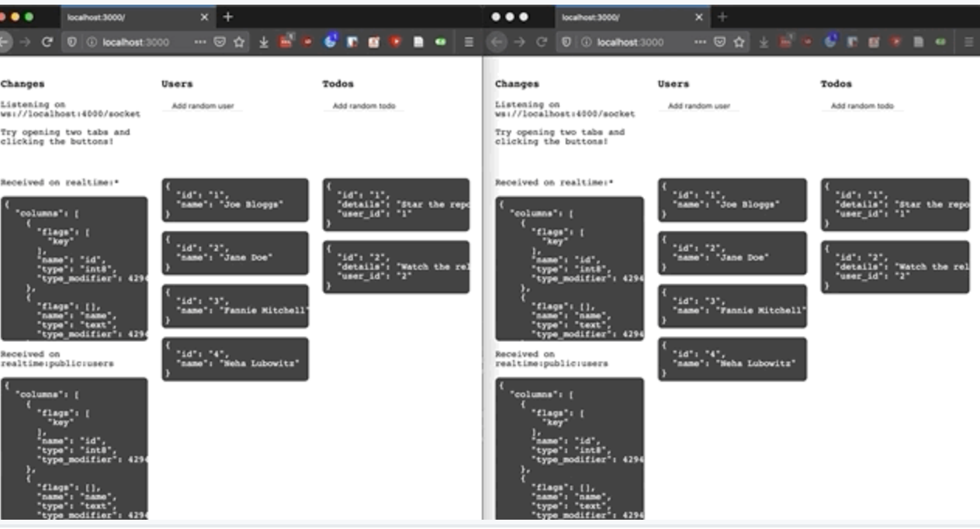The height and width of the screenshot is (529, 980).
Task: Open new tab in right browser window
Action: pyautogui.click(x=722, y=16)
